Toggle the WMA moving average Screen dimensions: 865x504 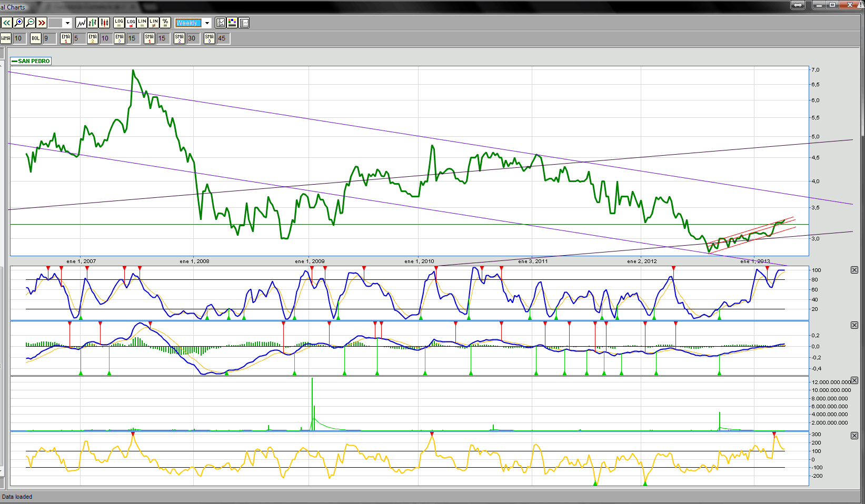pos(6,38)
